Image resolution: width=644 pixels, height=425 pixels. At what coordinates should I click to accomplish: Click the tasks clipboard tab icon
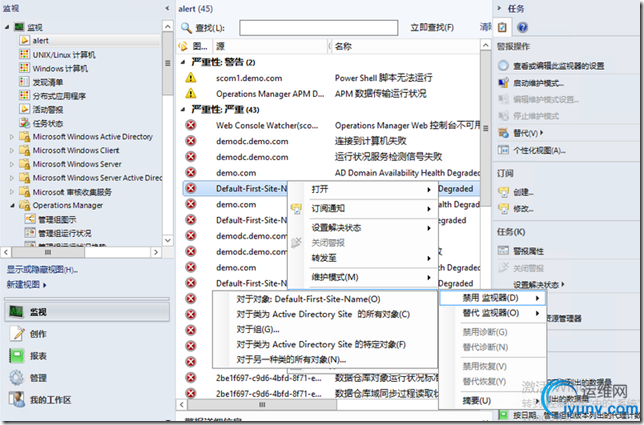click(502, 28)
